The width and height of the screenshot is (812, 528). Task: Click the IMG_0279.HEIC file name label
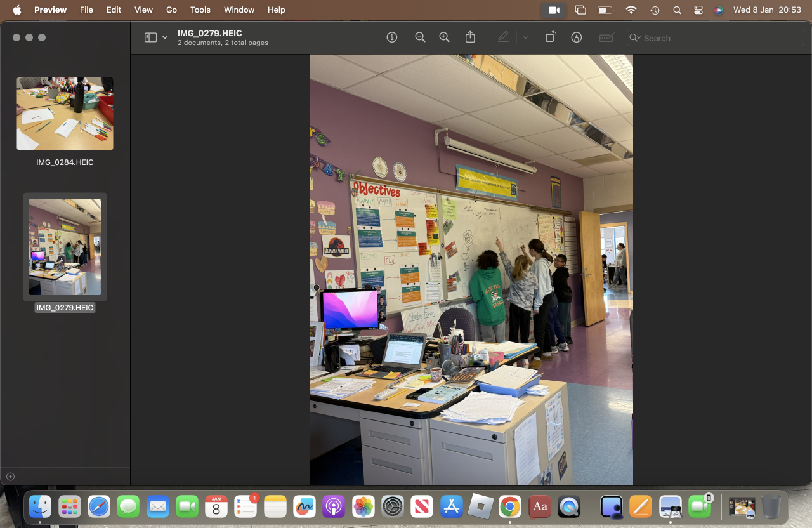pyautogui.click(x=65, y=308)
